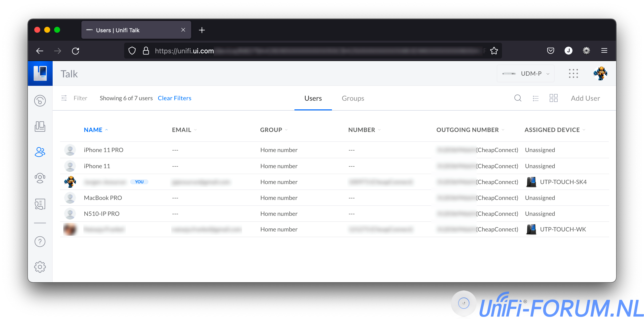
Task: Open the help question mark icon
Action: [x=40, y=242]
